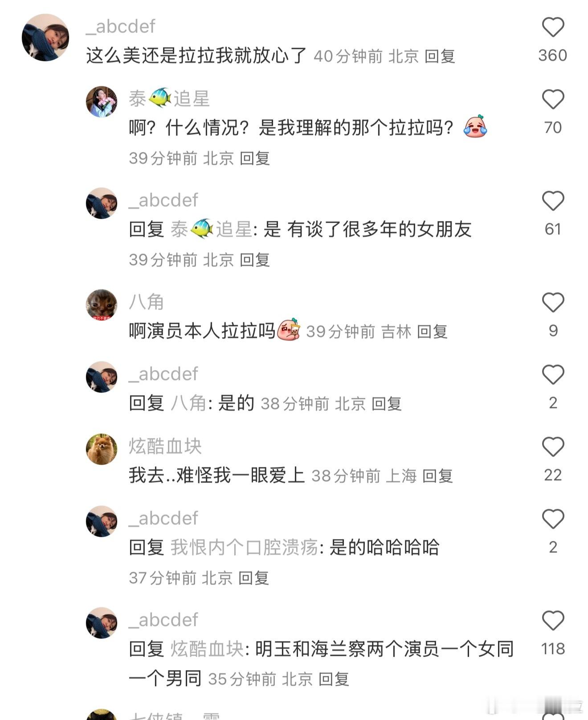
Task: Like the reply with 118 likes
Action: click(x=553, y=621)
